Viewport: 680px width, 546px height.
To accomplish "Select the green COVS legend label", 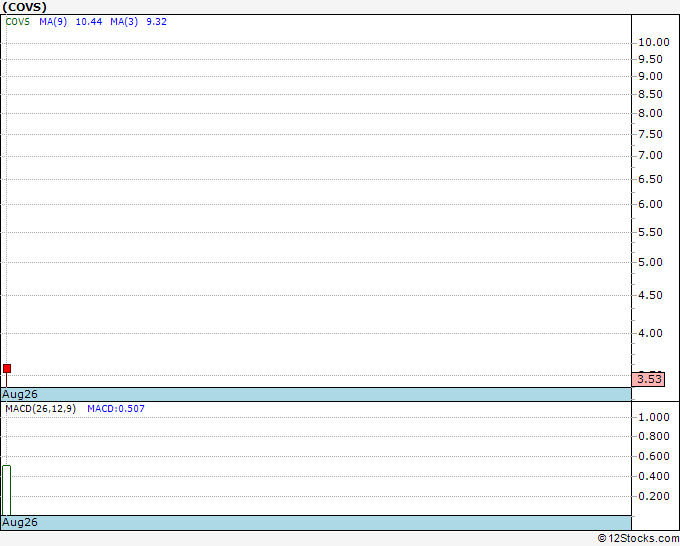I will [17, 22].
